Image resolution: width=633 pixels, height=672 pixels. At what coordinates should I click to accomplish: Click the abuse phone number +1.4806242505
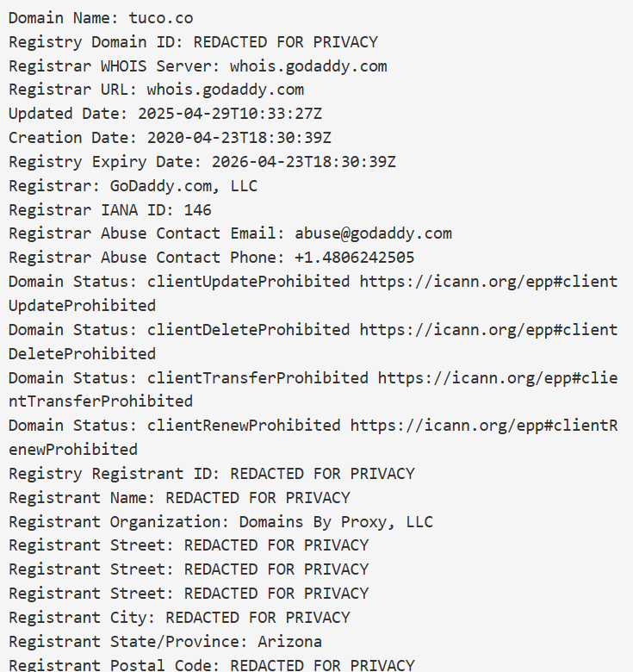355,258
